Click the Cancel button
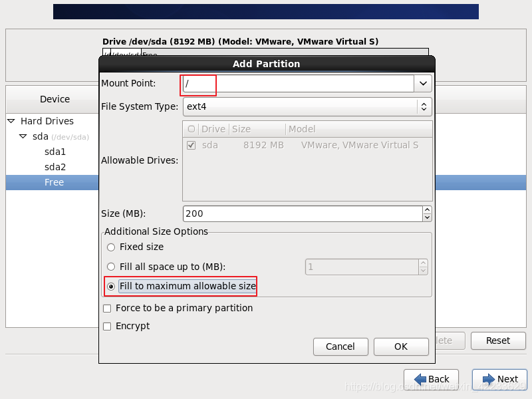Image resolution: width=532 pixels, height=399 pixels. (x=340, y=346)
